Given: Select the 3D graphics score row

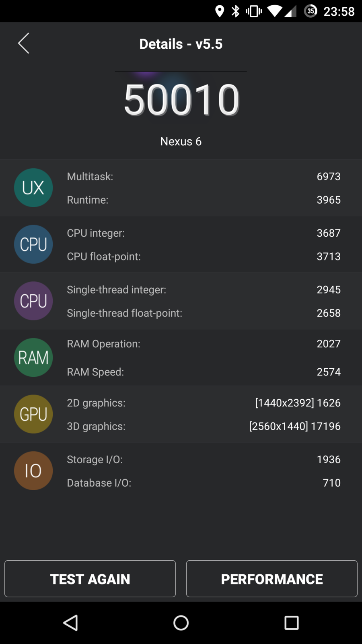Looking at the screenshot, I should click(203, 426).
